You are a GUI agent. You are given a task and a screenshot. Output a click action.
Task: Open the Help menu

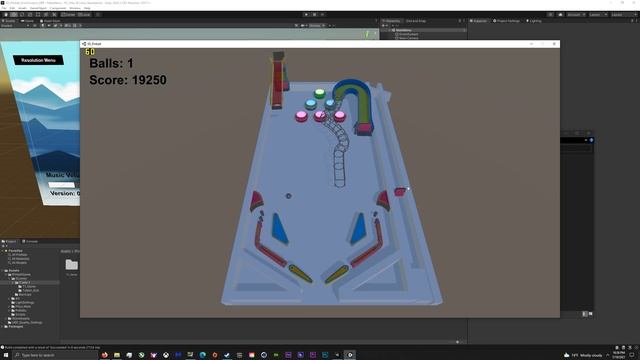point(87,8)
